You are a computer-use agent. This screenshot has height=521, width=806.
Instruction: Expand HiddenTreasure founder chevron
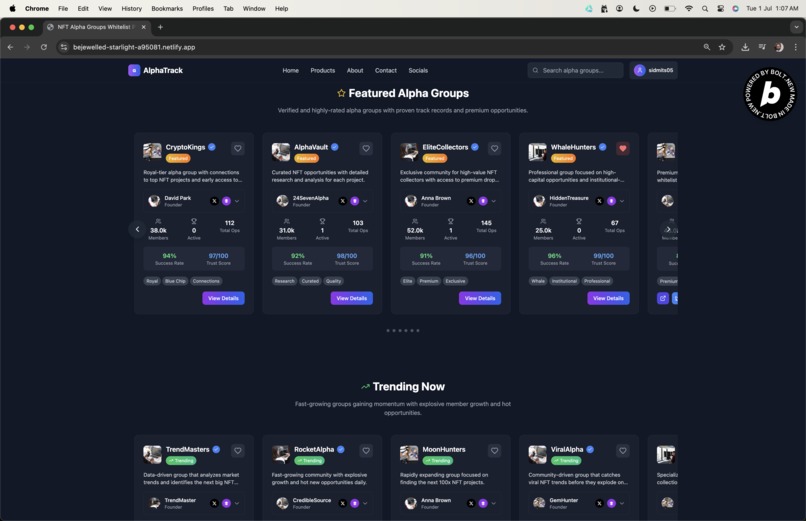click(622, 201)
